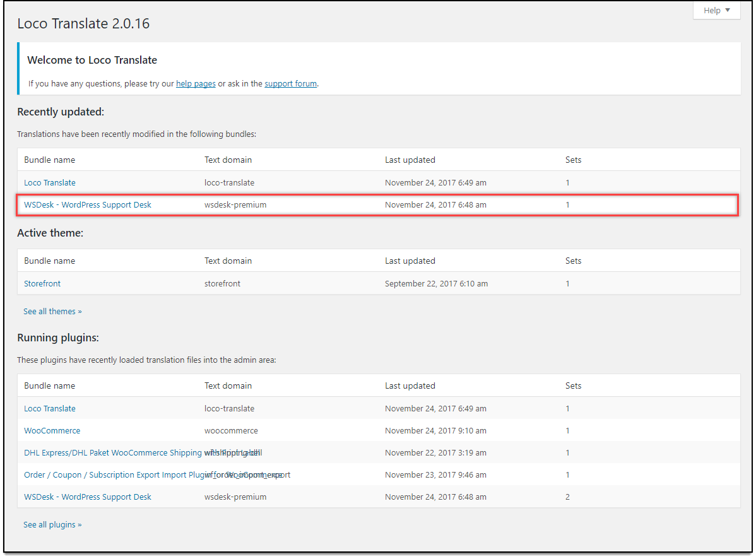Click 'wsdesk-premium' domain in Recently updated table
This screenshot has height=559, width=756.
click(x=235, y=205)
